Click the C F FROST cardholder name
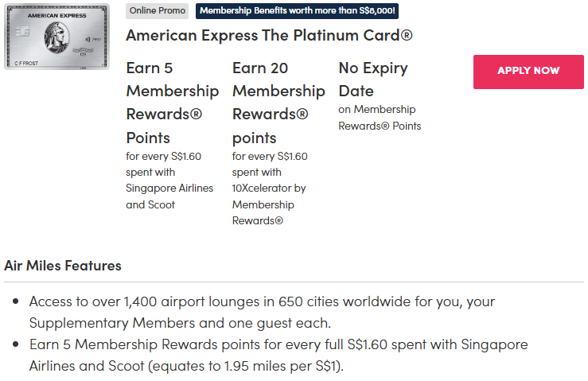This screenshot has width=588, height=381. (x=25, y=61)
